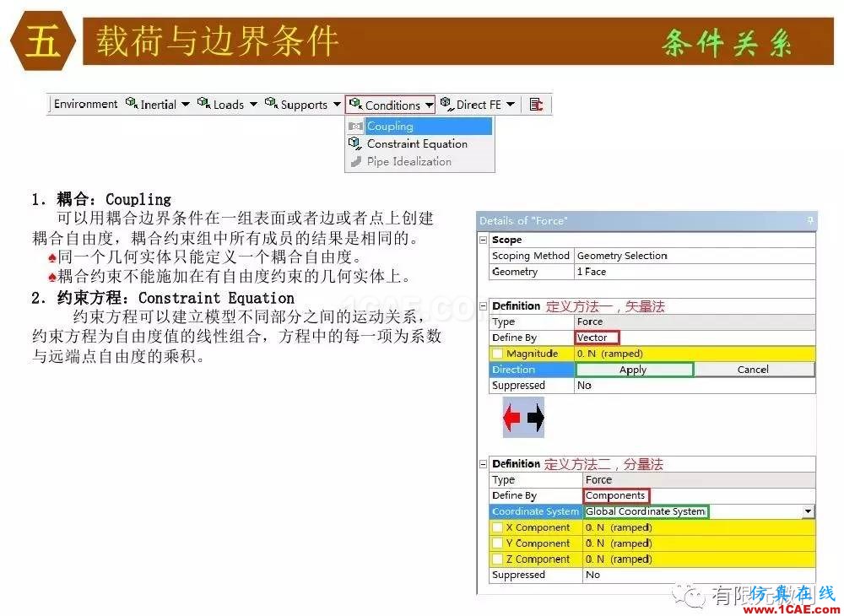Click the Coordinate System row label
Viewport: 844px width, 616px height.
click(x=536, y=511)
